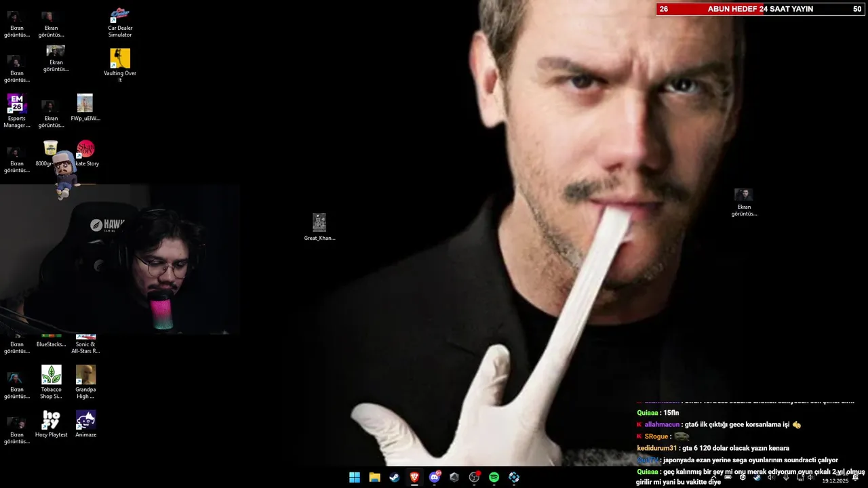Open the Esports Manager EM26 shortcut
The height and width of the screenshot is (488, 868).
(x=17, y=111)
